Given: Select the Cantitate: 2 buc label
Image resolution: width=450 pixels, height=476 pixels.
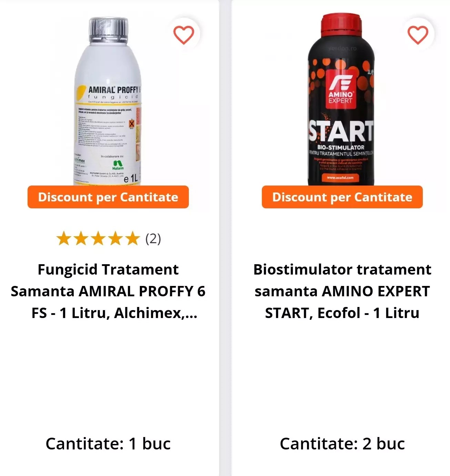Looking at the screenshot, I should pyautogui.click(x=342, y=444).
